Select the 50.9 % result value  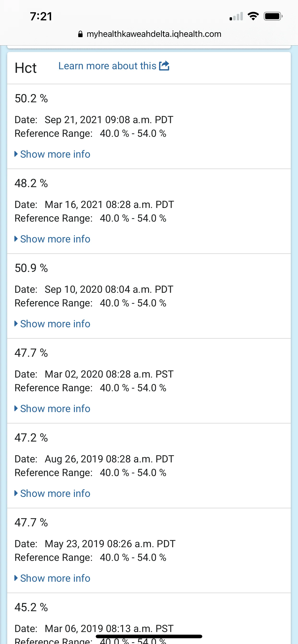(x=31, y=268)
